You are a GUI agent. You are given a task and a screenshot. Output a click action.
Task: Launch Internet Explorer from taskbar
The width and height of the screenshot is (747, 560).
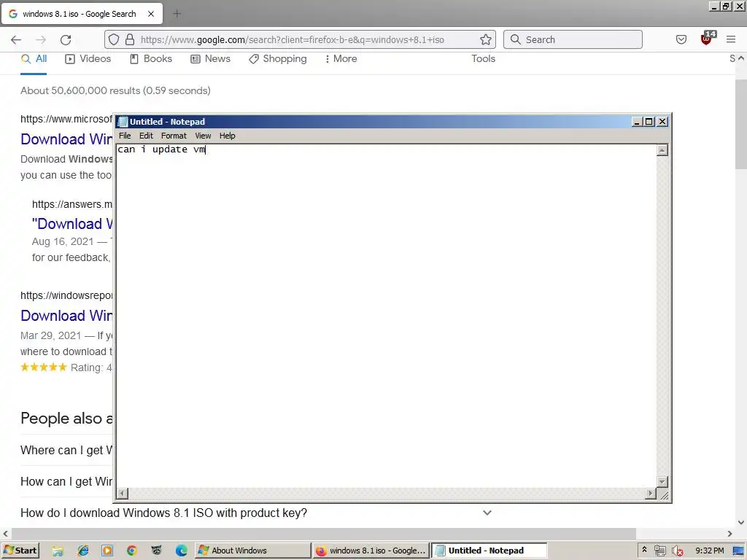83,551
